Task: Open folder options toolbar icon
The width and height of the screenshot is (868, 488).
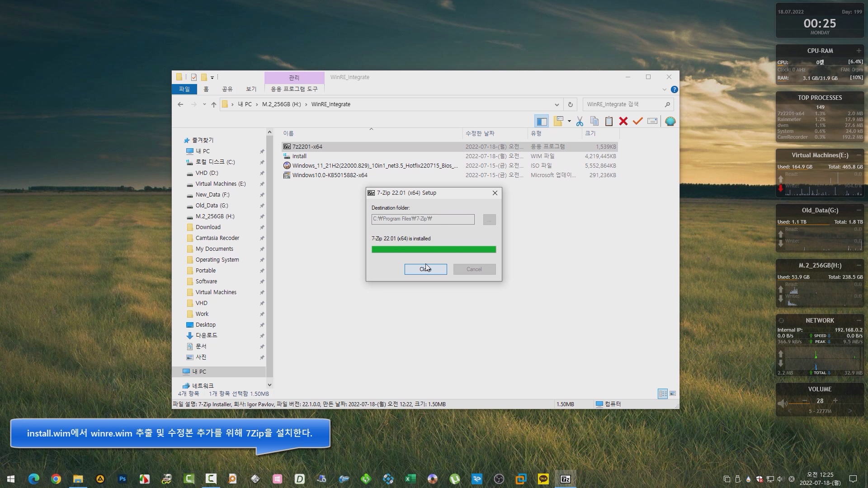Action: pos(558,121)
